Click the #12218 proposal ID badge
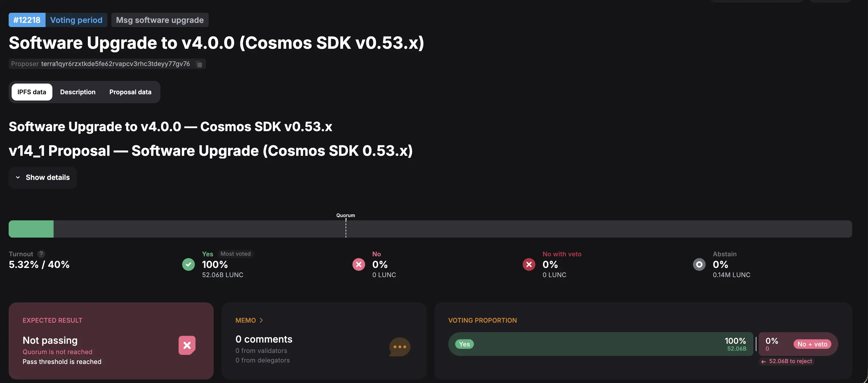 click(x=27, y=20)
